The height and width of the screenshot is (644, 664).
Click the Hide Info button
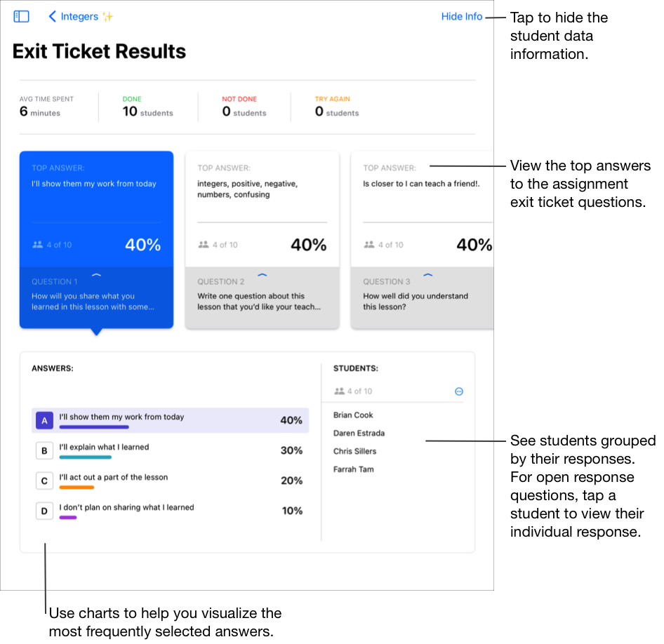coord(461,16)
